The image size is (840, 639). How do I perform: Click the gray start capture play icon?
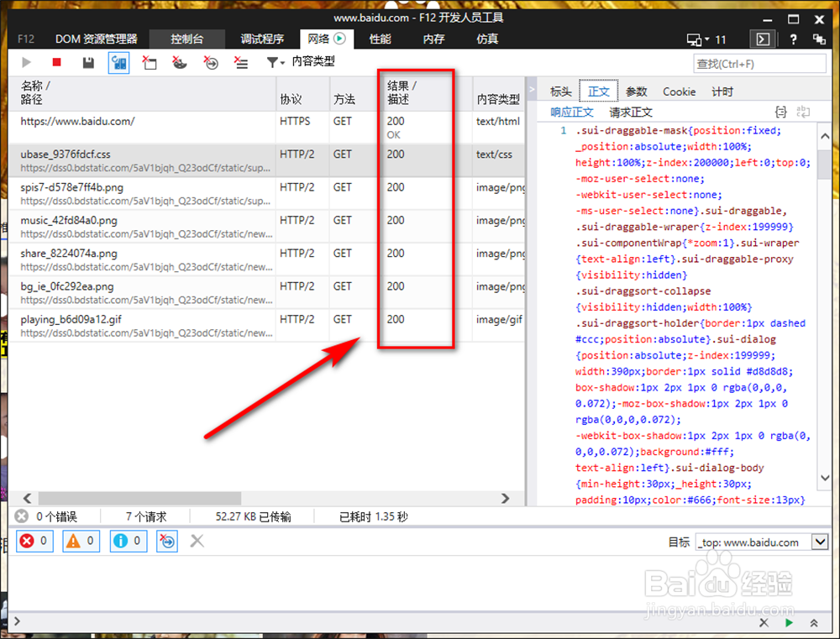(x=26, y=63)
